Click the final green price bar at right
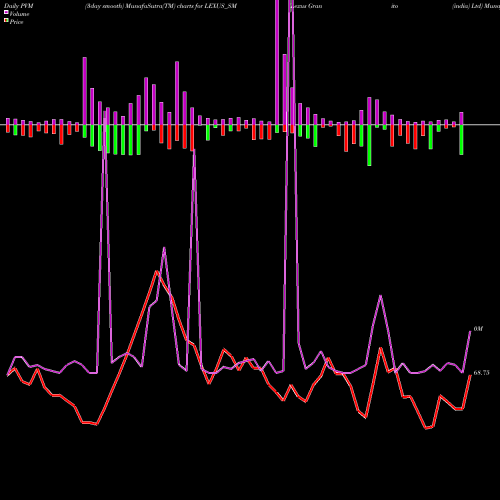The height and width of the screenshot is (500, 500). [461, 140]
